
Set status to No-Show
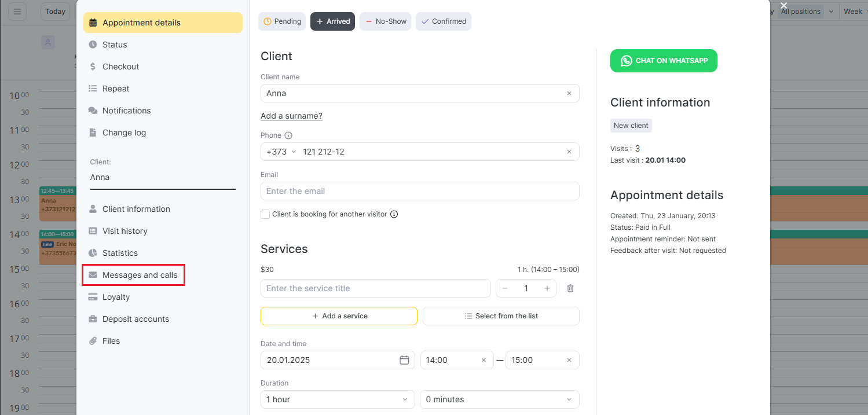pos(385,21)
